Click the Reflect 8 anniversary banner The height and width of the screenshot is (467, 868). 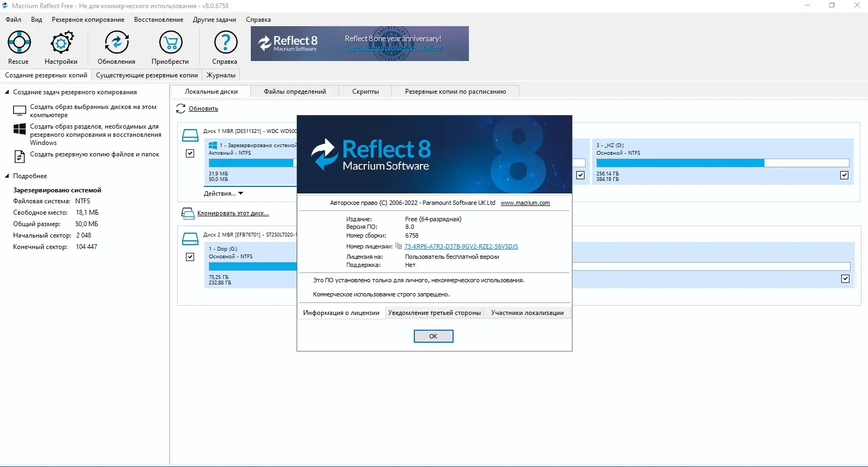click(x=360, y=44)
